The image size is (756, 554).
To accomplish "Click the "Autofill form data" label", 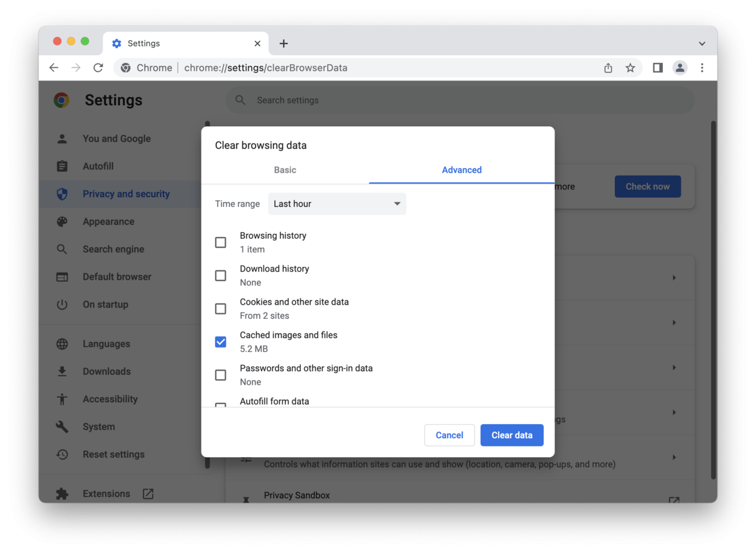I will (274, 402).
